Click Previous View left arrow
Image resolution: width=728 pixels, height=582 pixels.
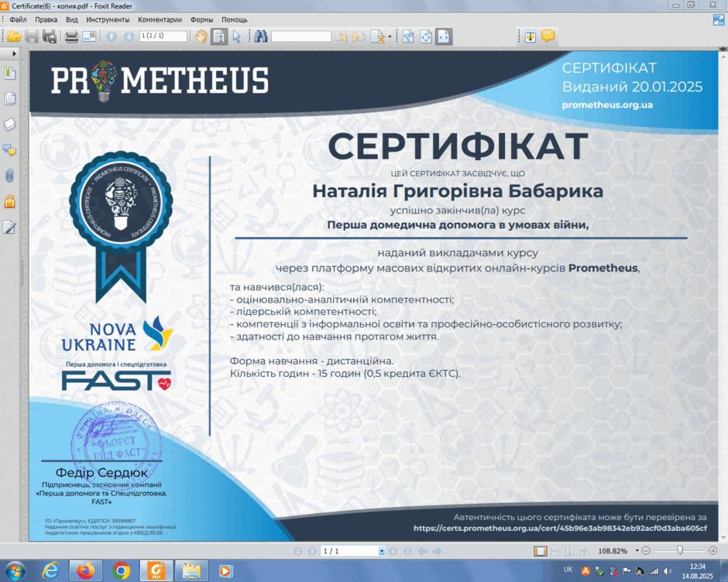coord(423,551)
